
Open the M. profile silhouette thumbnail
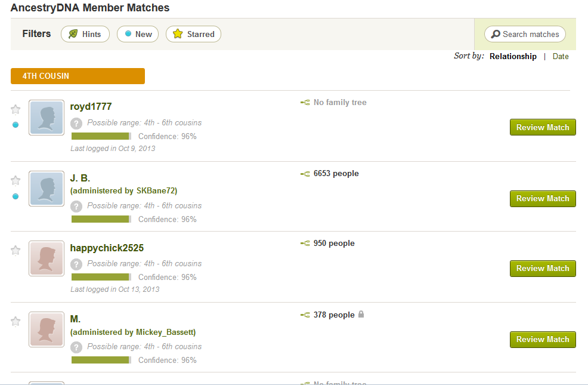[x=47, y=329]
